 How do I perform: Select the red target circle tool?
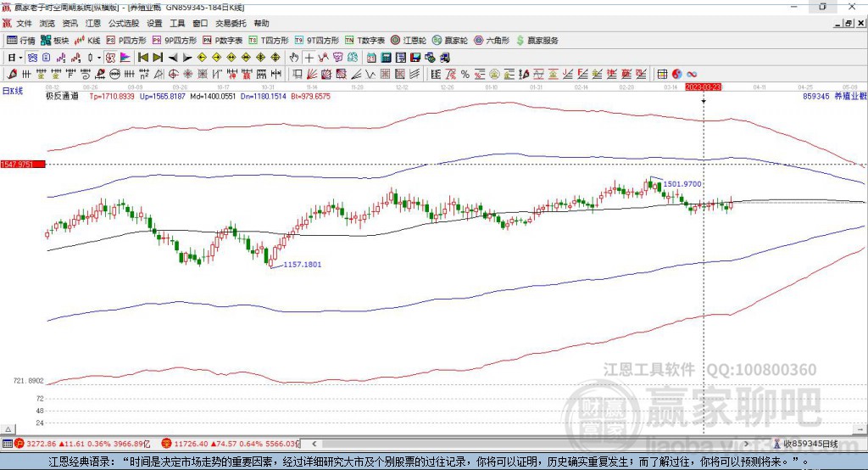[x=173, y=75]
